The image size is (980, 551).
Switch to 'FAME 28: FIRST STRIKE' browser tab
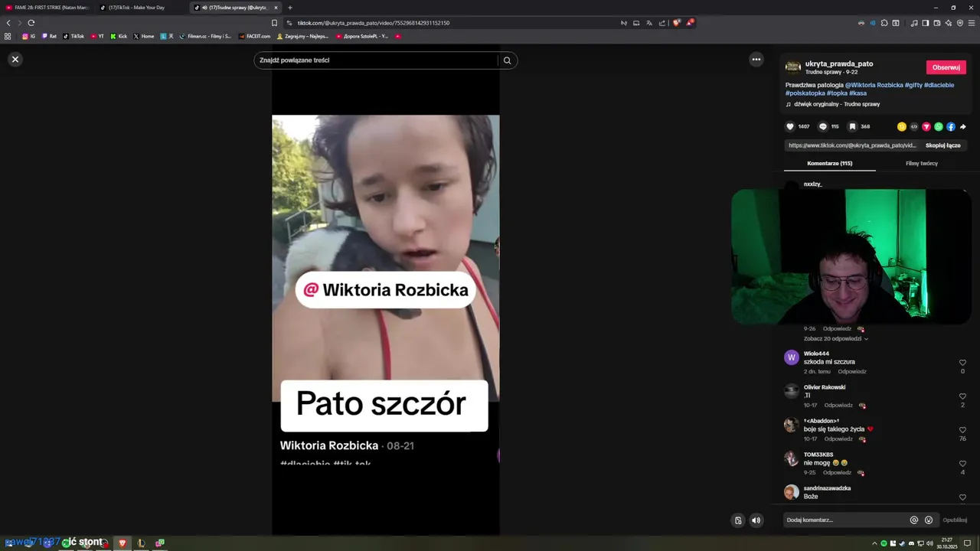point(47,8)
